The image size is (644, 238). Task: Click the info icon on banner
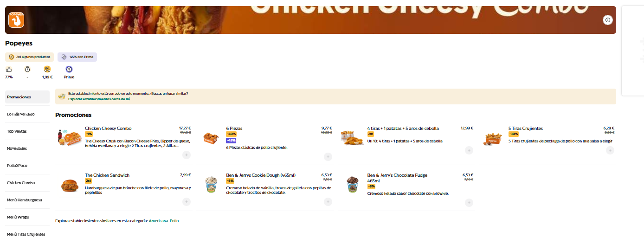[608, 19]
